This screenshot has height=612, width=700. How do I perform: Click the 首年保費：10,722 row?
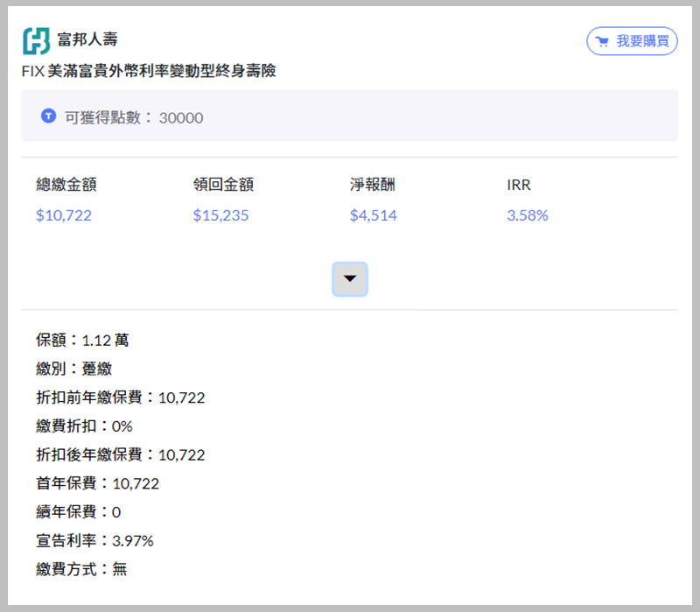(x=97, y=483)
